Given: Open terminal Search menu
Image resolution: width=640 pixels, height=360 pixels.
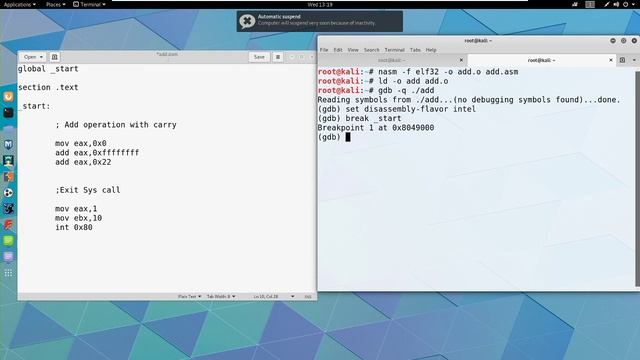Looking at the screenshot, I should (371, 50).
